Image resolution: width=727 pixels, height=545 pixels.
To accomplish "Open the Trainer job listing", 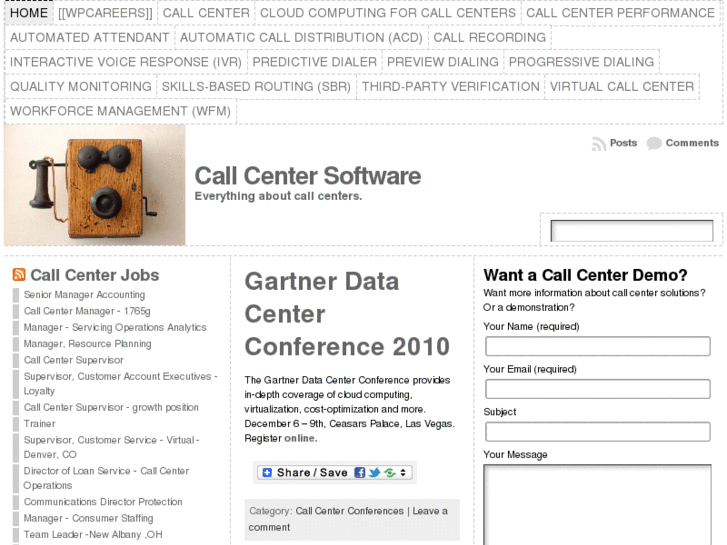I will [39, 424].
